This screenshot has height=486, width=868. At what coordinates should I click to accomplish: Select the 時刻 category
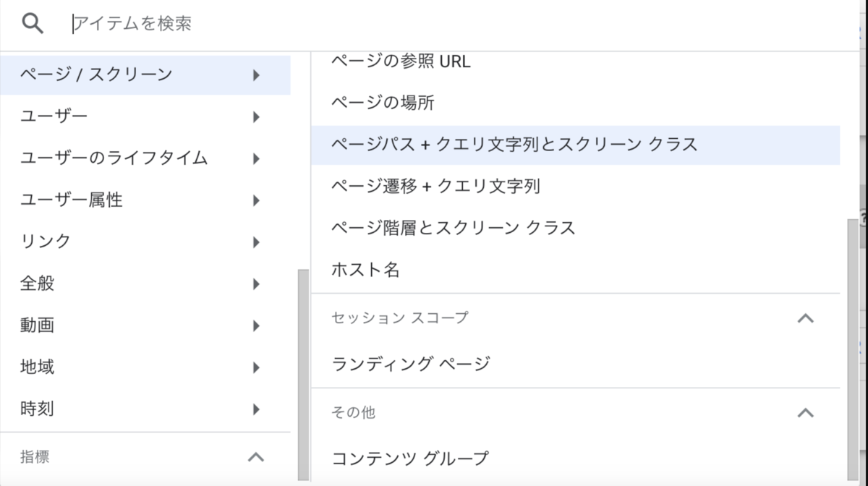tap(145, 409)
